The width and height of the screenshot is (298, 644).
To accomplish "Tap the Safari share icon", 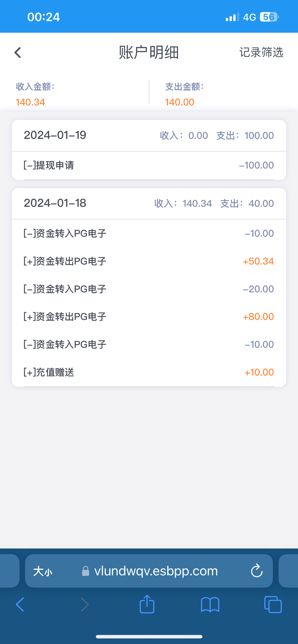I will coord(147,604).
